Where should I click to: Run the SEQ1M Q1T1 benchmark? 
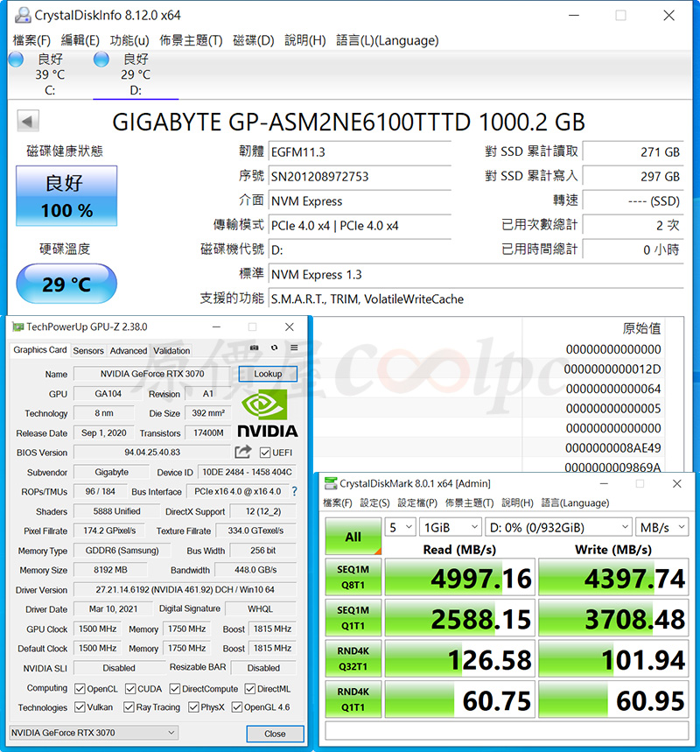coord(353,618)
